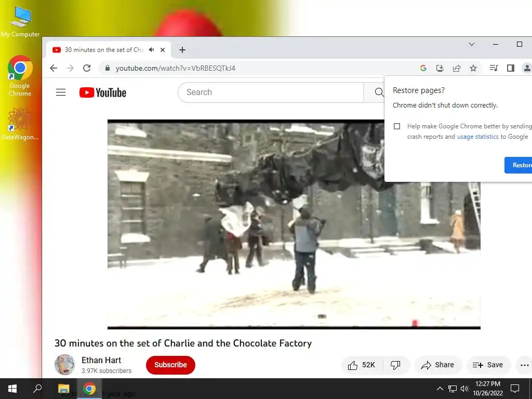
Task: Open My Computer desktop icon
Action: (x=20, y=21)
